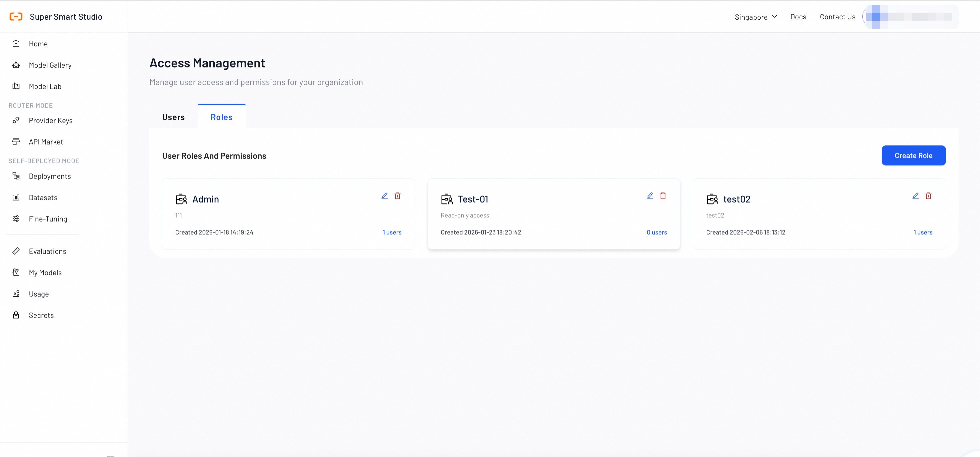This screenshot has width=980, height=457.
Task: Click the Model Gallery robot icon
Action: coord(16,65)
